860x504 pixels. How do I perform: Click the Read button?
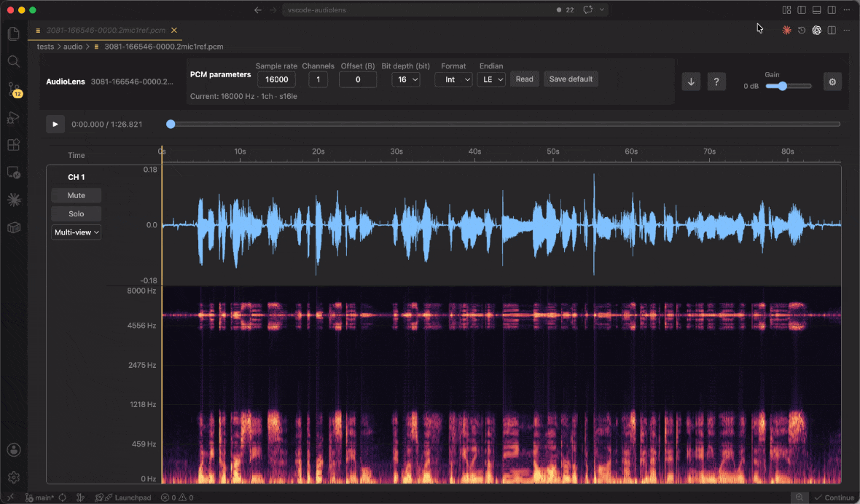(x=524, y=79)
